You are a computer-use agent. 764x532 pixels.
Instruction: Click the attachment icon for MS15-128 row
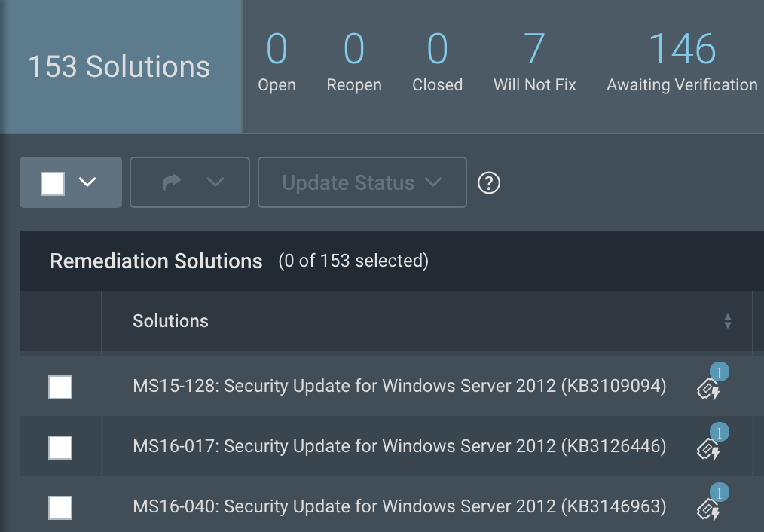pos(707,389)
